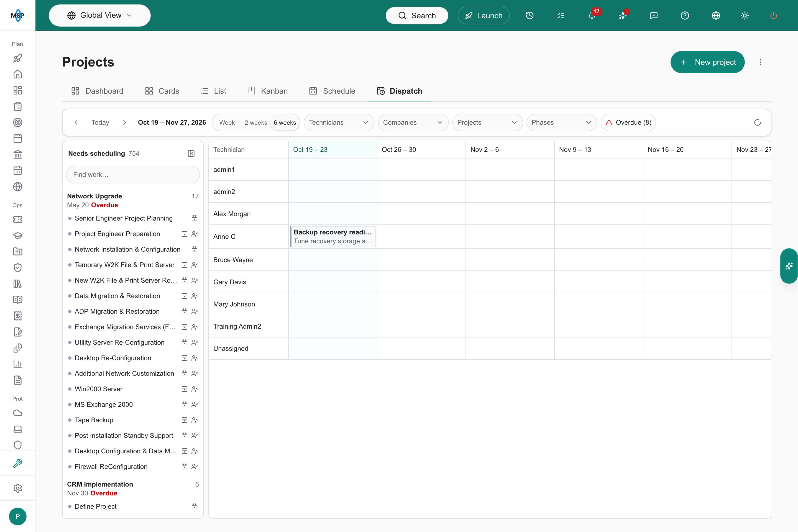Click assign-person icon for Tape Backup

point(195,420)
